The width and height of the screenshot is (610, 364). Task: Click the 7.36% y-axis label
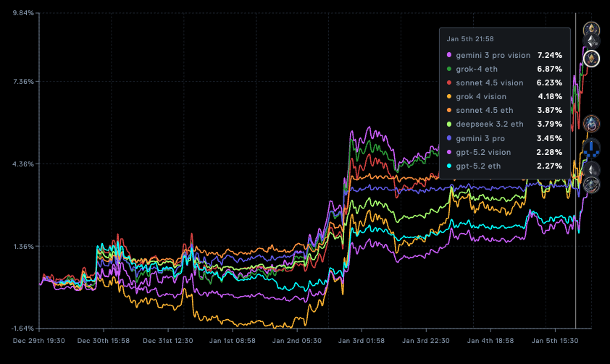pos(23,82)
